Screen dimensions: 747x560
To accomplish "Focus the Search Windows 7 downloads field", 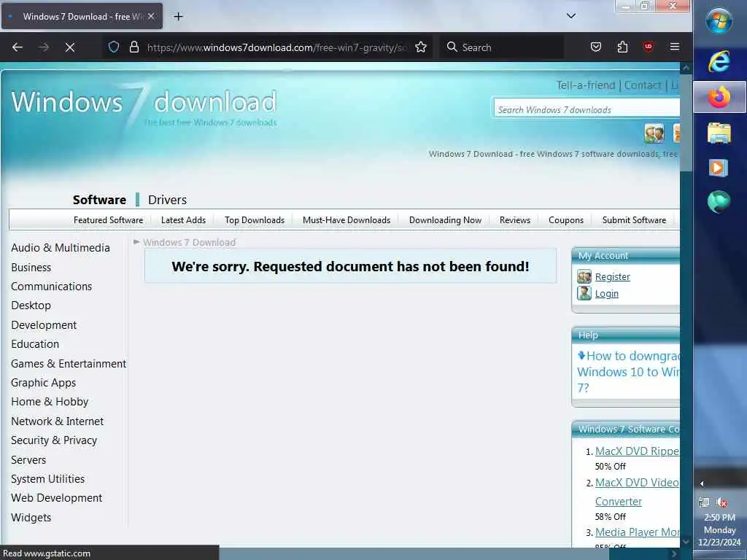I will (587, 109).
